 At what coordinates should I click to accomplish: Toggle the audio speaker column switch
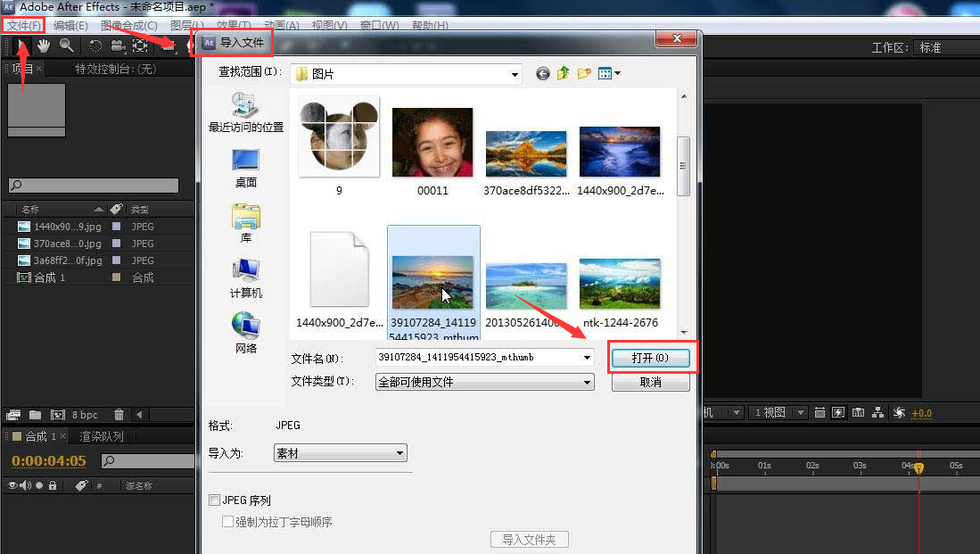tap(26, 485)
